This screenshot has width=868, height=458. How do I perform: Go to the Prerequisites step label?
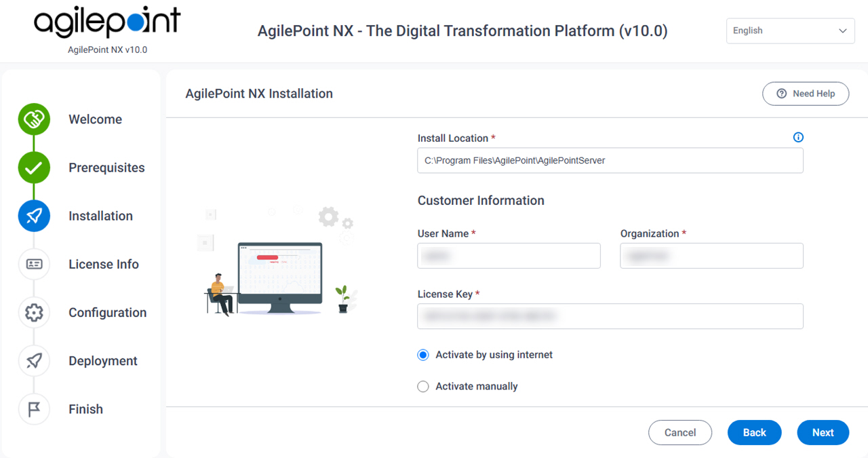click(x=106, y=168)
